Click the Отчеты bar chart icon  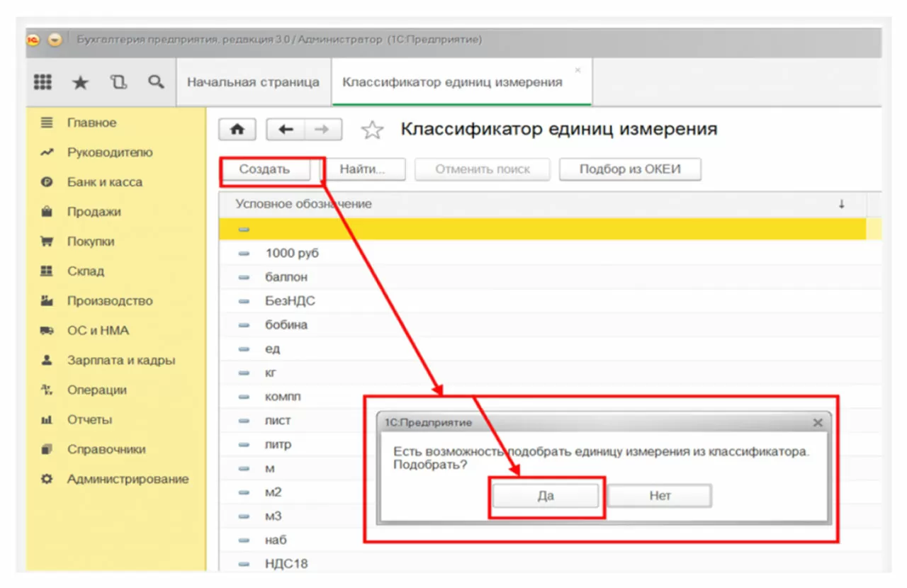pos(47,419)
